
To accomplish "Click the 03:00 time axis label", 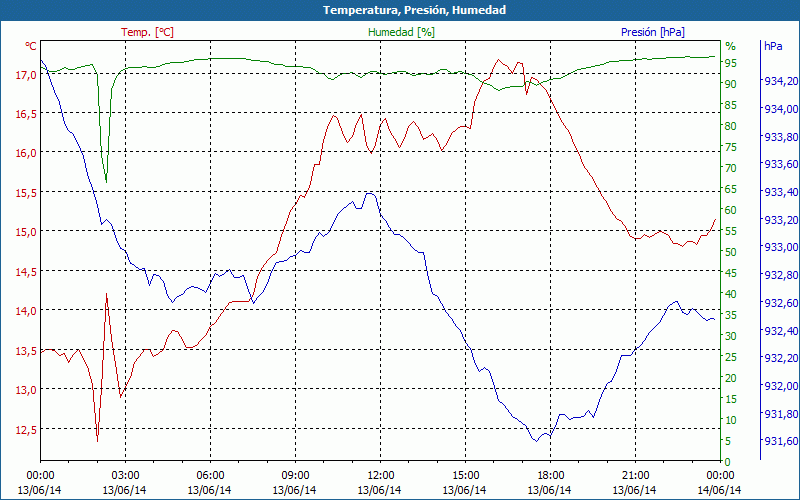I will [x=125, y=476].
